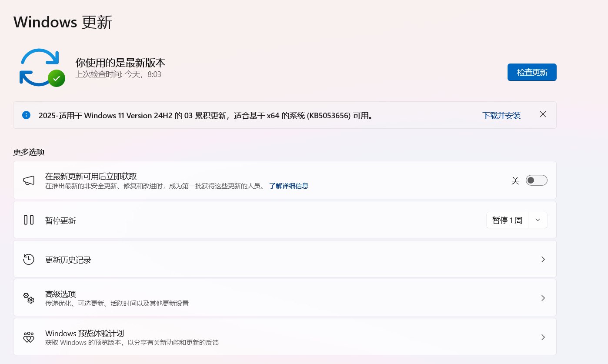Click the 更多选项 heading
608x364 pixels.
click(x=29, y=152)
